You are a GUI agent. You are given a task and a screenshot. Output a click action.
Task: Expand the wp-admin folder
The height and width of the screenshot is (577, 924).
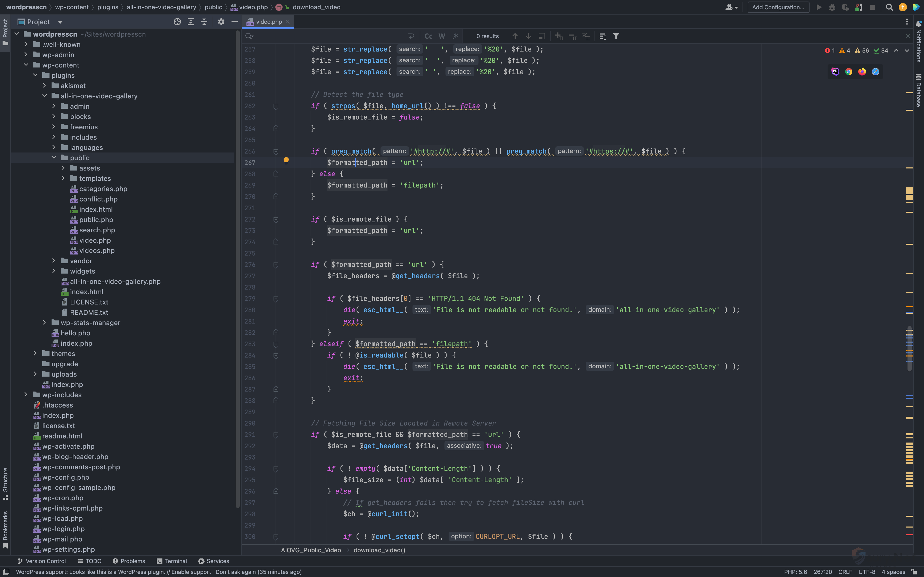click(26, 55)
